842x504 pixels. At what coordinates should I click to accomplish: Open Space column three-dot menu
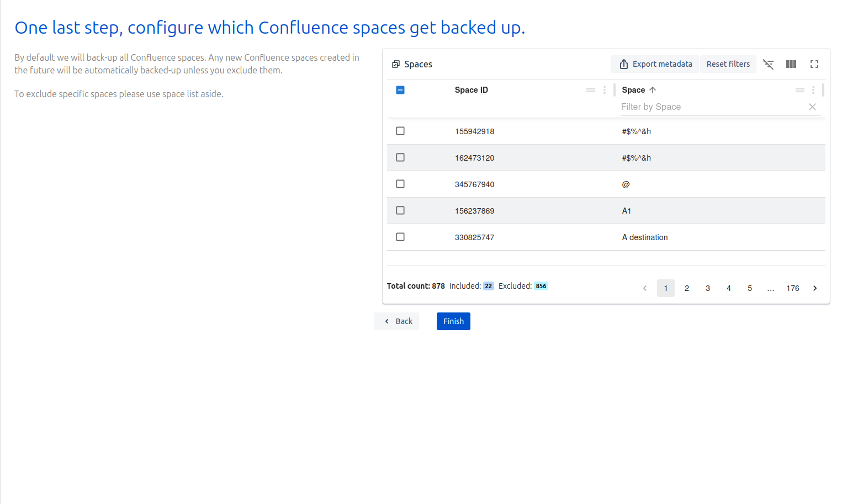point(813,90)
